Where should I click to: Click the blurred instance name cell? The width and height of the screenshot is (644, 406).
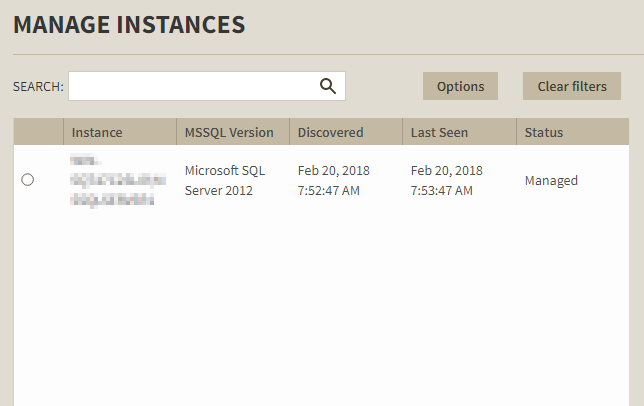click(112, 181)
